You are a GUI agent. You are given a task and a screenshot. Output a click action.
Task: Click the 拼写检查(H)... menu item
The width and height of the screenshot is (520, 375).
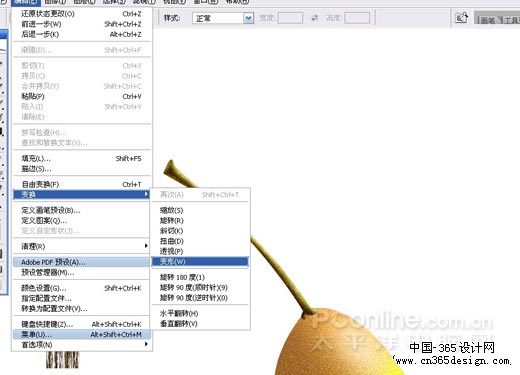click(82, 133)
